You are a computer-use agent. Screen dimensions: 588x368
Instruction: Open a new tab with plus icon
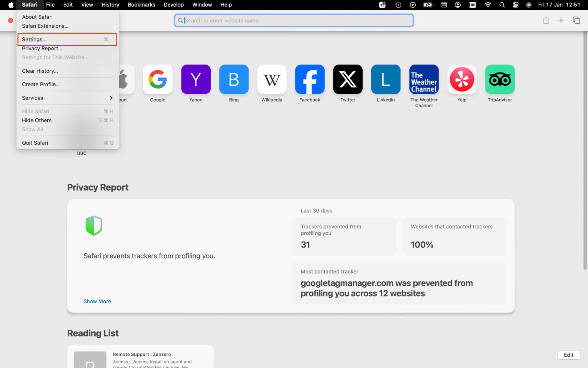tap(561, 20)
